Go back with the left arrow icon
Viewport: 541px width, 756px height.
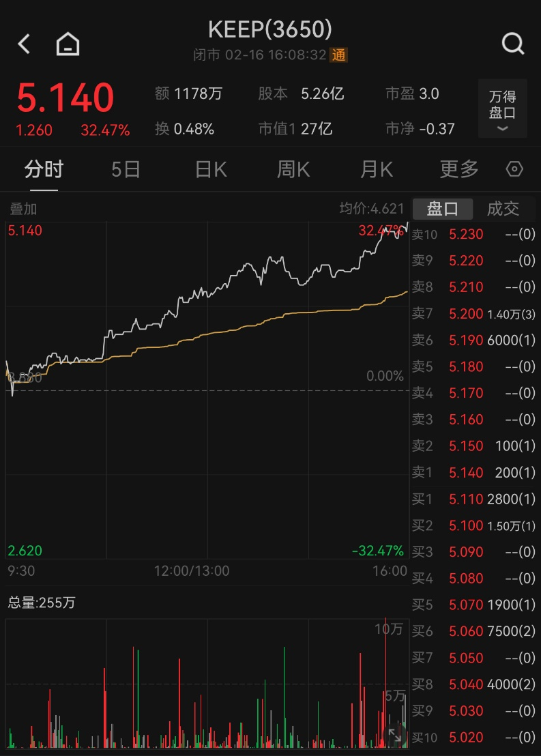pyautogui.click(x=24, y=44)
